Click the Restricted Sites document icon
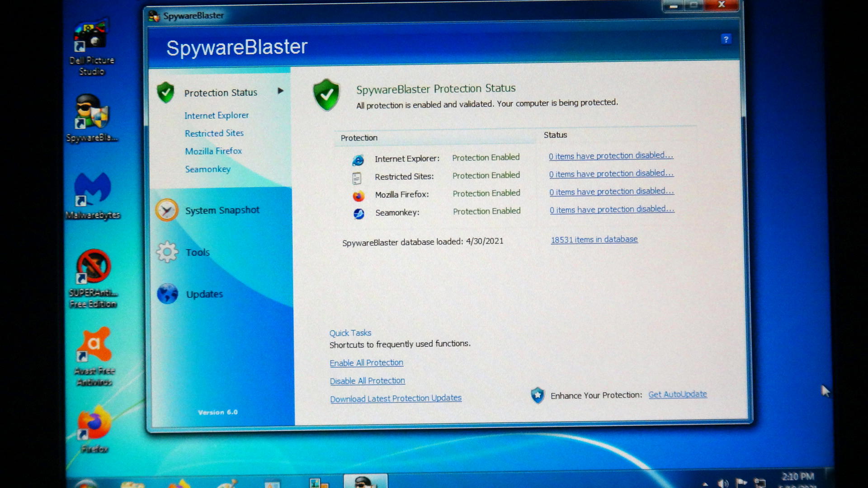Image resolution: width=868 pixels, height=488 pixels. click(x=357, y=178)
